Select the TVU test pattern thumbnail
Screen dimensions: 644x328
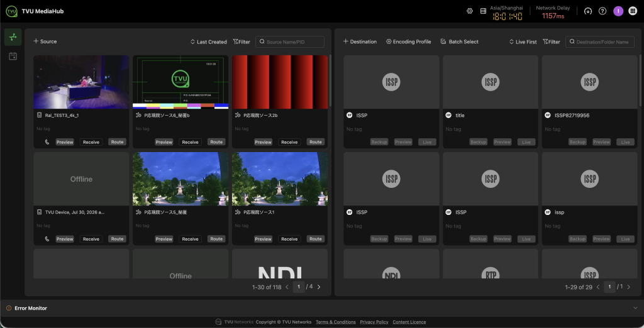coord(180,82)
